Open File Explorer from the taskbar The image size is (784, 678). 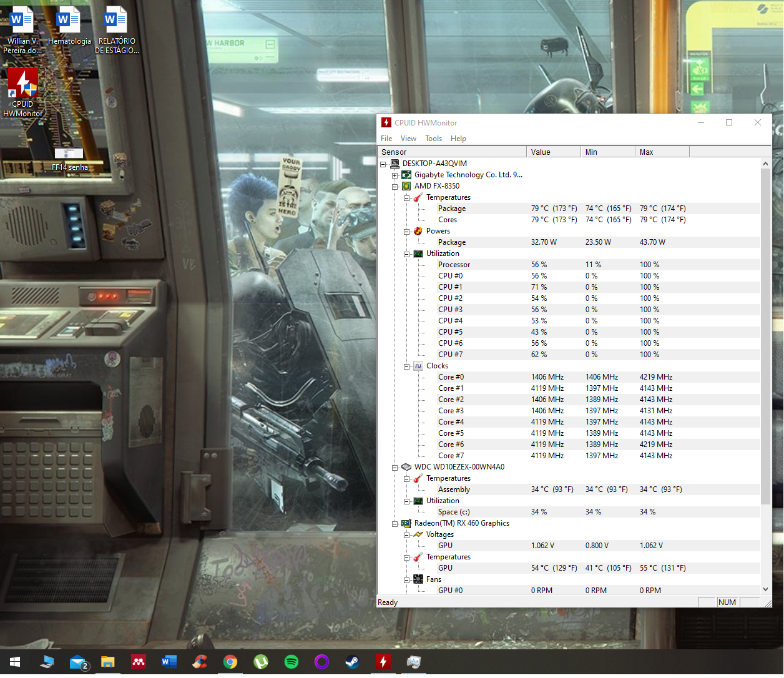tap(108, 662)
